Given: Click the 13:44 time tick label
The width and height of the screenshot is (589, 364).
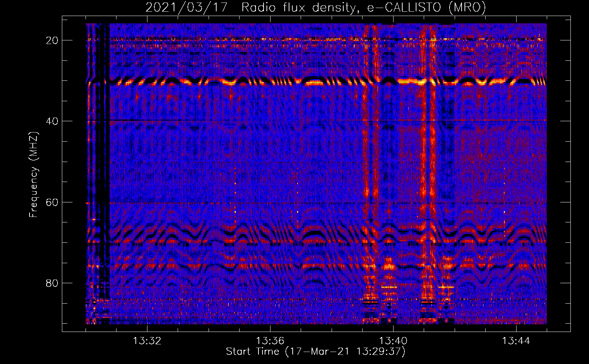Looking at the screenshot, I should [516, 341].
